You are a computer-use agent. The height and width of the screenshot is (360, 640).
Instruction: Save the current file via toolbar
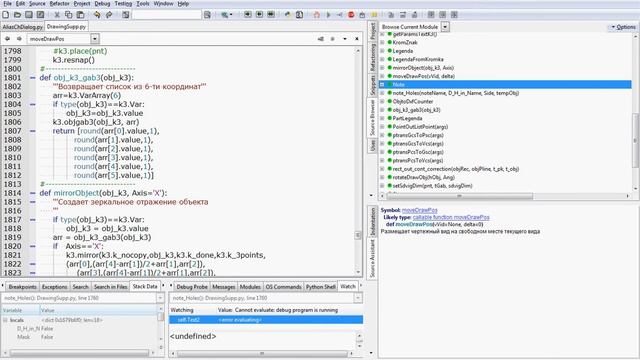[29, 15]
